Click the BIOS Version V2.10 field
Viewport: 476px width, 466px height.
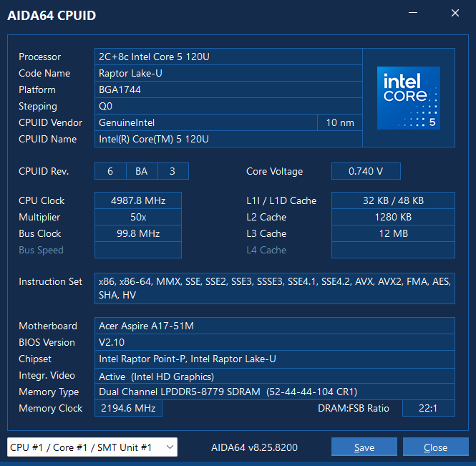click(x=274, y=342)
